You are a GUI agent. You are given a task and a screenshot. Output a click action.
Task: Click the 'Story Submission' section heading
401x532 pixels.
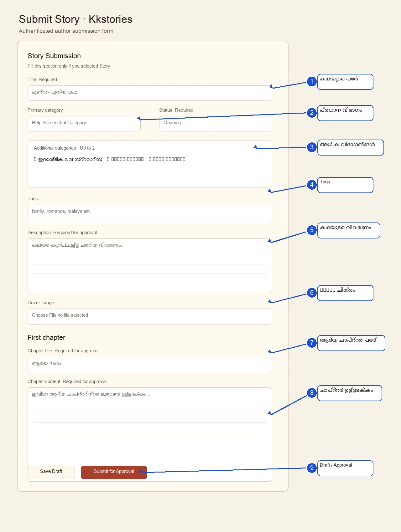click(x=54, y=56)
